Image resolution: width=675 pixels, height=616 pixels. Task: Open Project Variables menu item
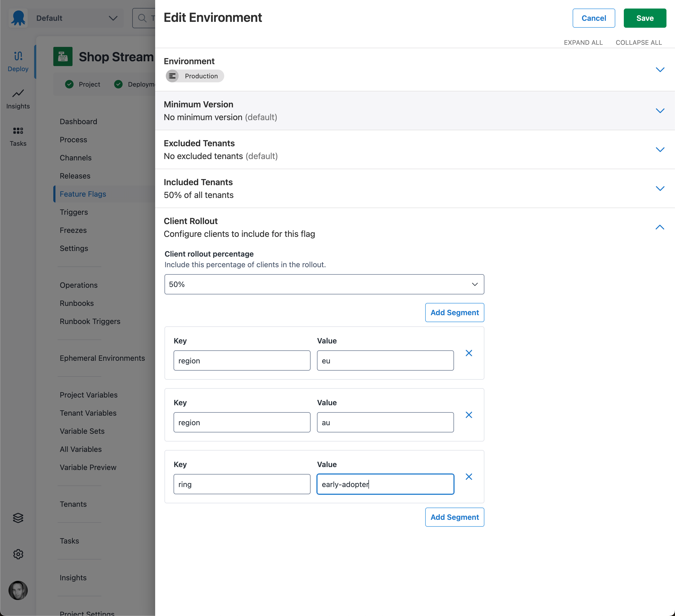pos(89,395)
